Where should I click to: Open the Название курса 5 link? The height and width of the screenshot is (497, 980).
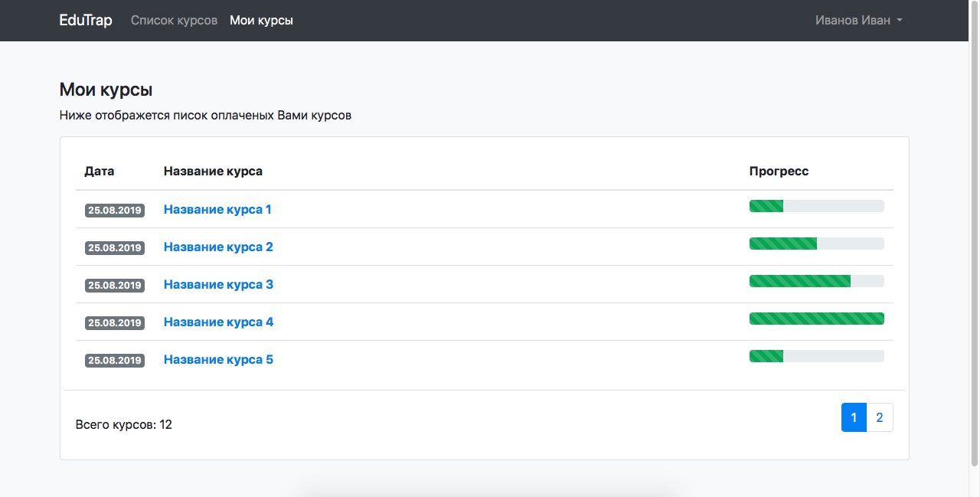coord(218,360)
